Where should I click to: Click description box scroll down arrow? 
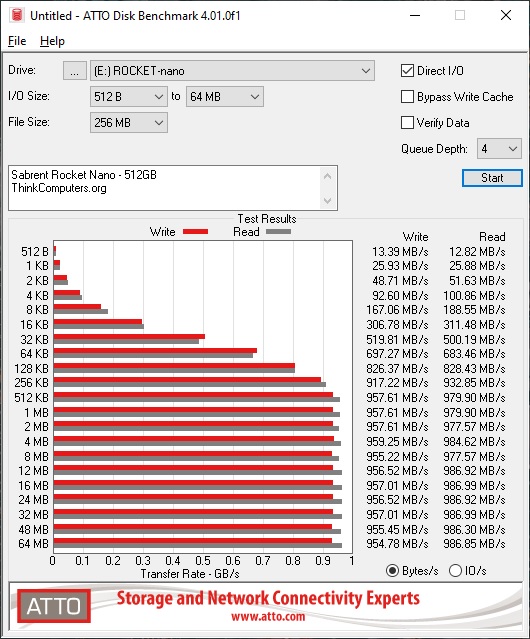click(x=328, y=200)
